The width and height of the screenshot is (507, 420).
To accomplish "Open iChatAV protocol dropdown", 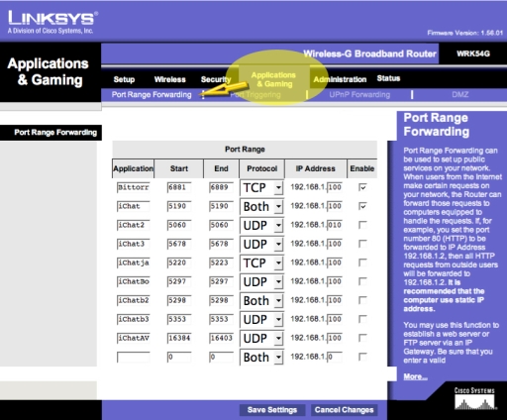I will [x=261, y=338].
